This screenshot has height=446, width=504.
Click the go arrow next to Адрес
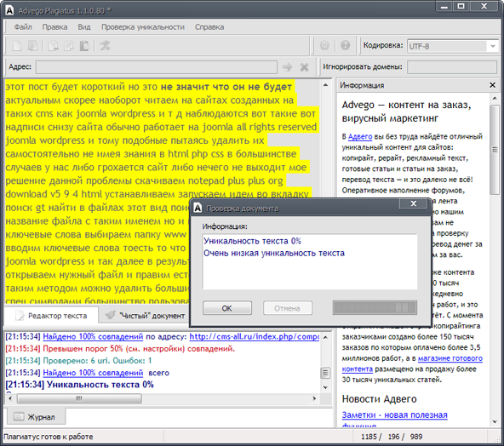(288, 67)
